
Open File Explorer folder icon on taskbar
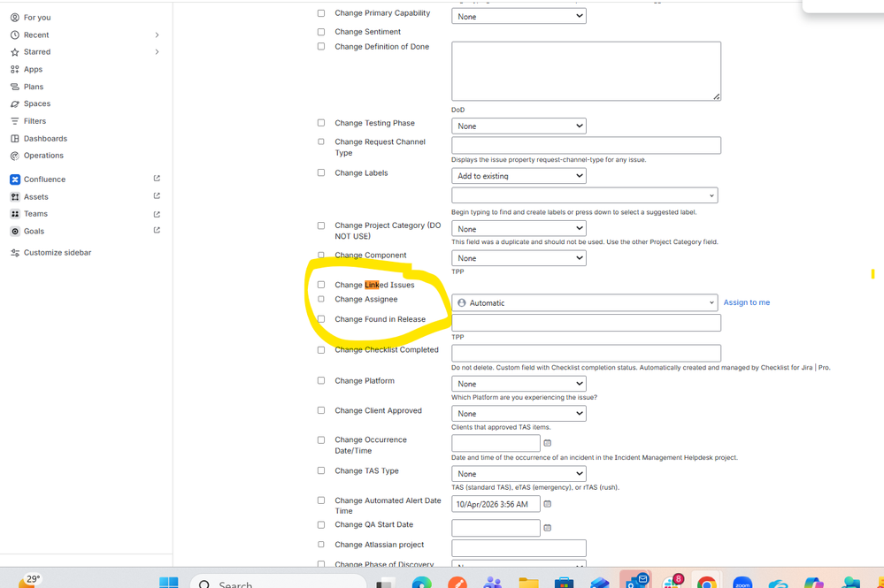pos(529,583)
